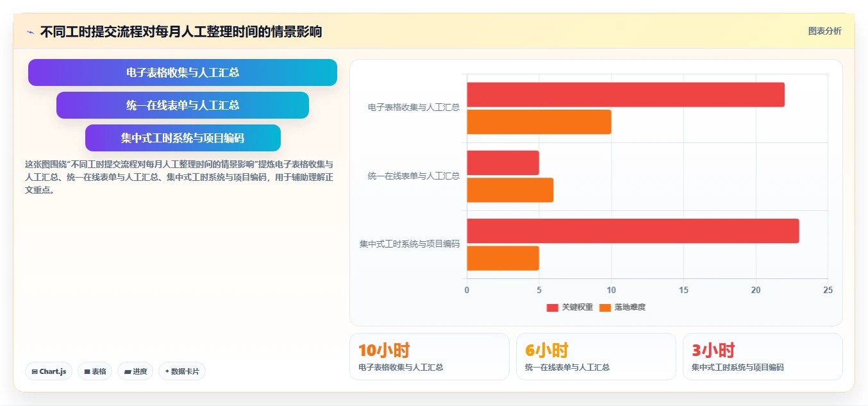Click the Chart.js tag

tap(49, 371)
